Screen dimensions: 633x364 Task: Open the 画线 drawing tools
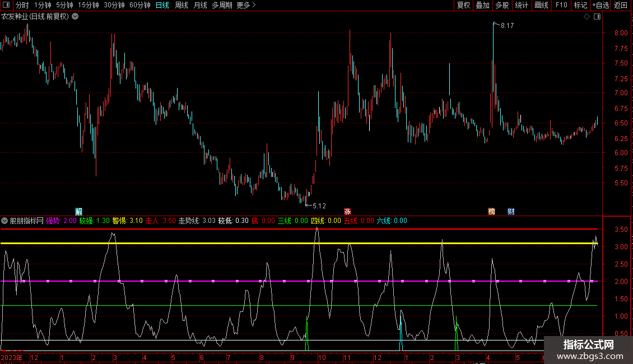click(x=541, y=6)
